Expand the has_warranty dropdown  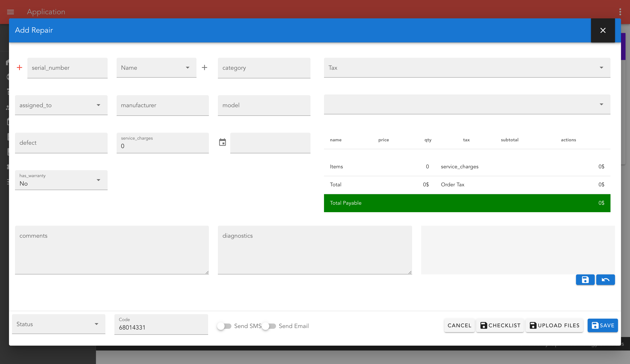(x=99, y=180)
